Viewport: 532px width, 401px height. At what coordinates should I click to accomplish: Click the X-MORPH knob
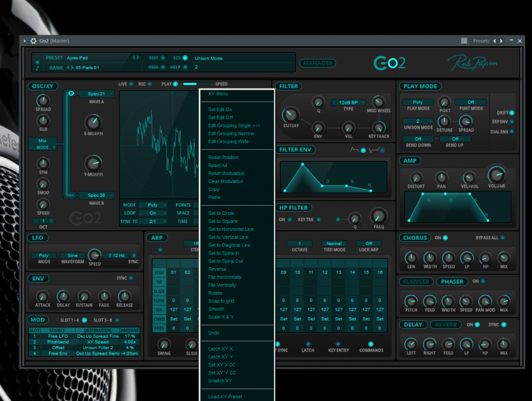click(x=93, y=123)
